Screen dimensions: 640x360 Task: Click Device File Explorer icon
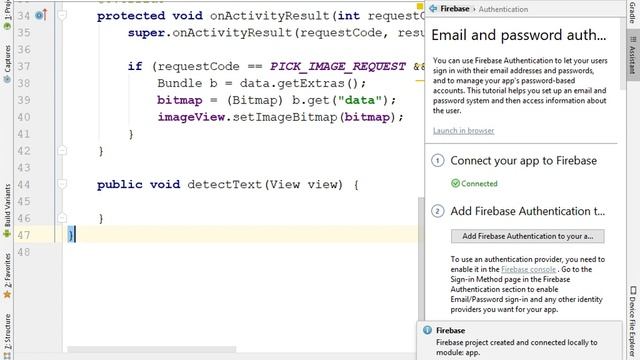[633, 290]
